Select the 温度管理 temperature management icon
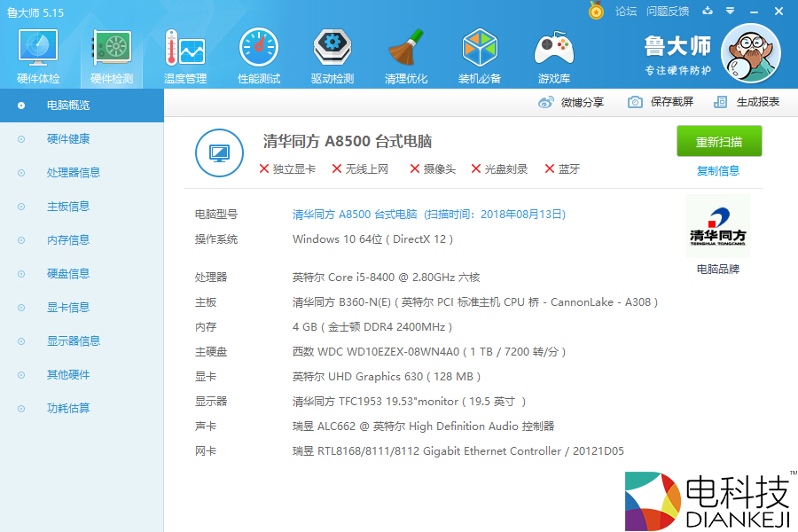Screen dimensions: 798x532 coord(184,53)
